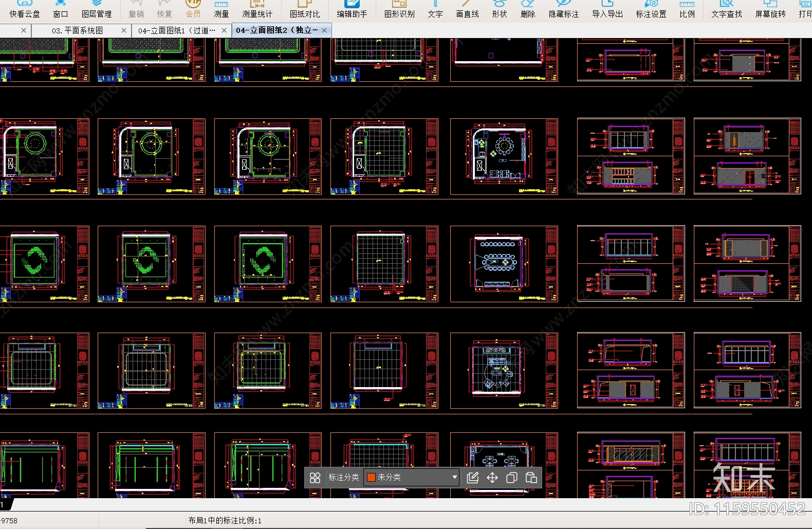Open 测量统计 measurement statistics

pyautogui.click(x=257, y=9)
